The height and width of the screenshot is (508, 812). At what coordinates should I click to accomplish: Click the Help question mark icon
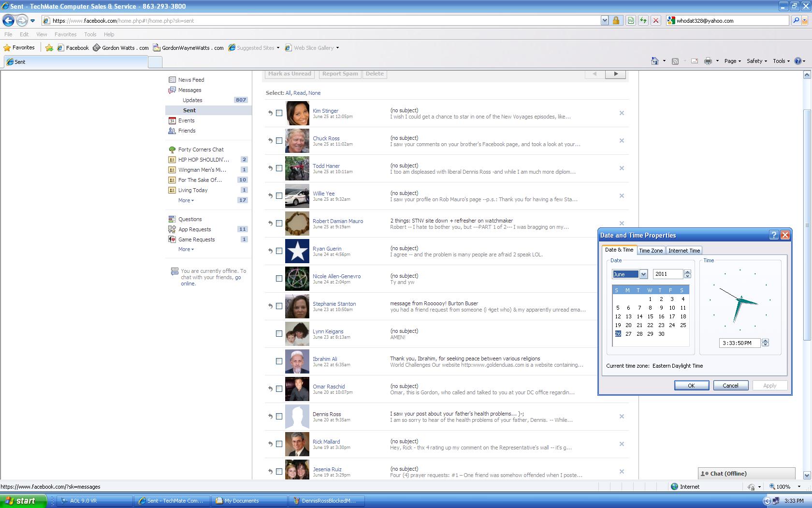[x=798, y=61]
